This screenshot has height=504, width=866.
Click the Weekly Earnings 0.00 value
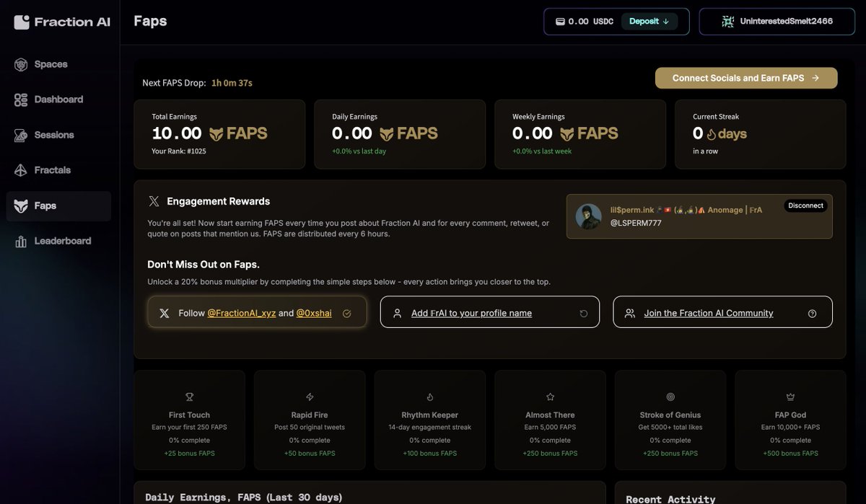pos(533,133)
